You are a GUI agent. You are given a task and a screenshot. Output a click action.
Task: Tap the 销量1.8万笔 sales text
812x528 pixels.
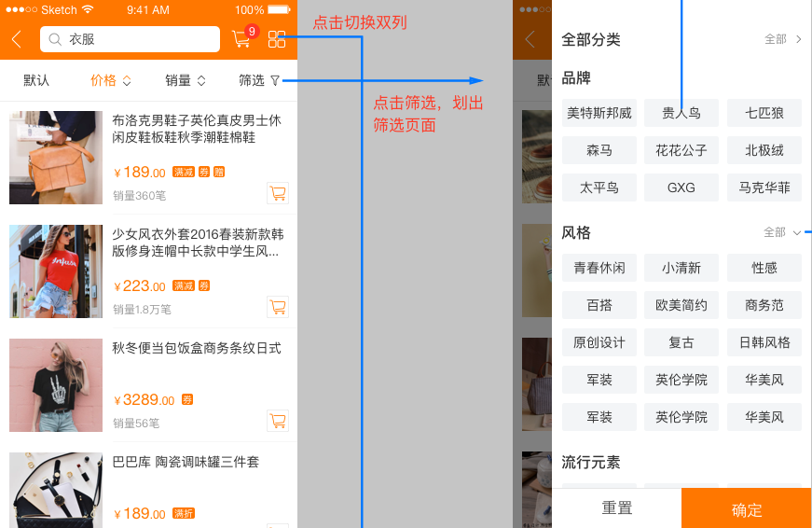click(142, 310)
